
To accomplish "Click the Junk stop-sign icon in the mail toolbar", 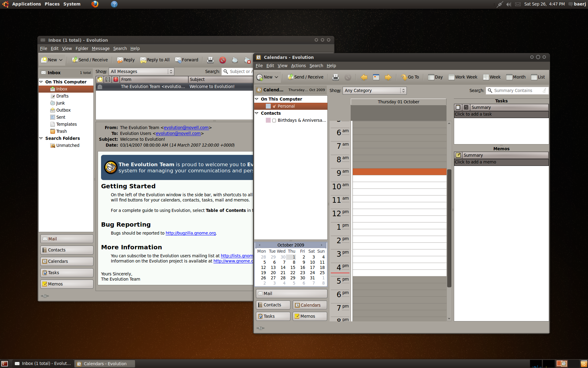I will [223, 60].
